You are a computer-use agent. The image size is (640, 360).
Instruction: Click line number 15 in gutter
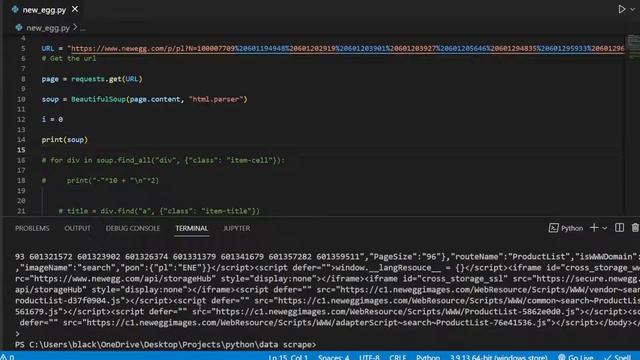point(21,150)
